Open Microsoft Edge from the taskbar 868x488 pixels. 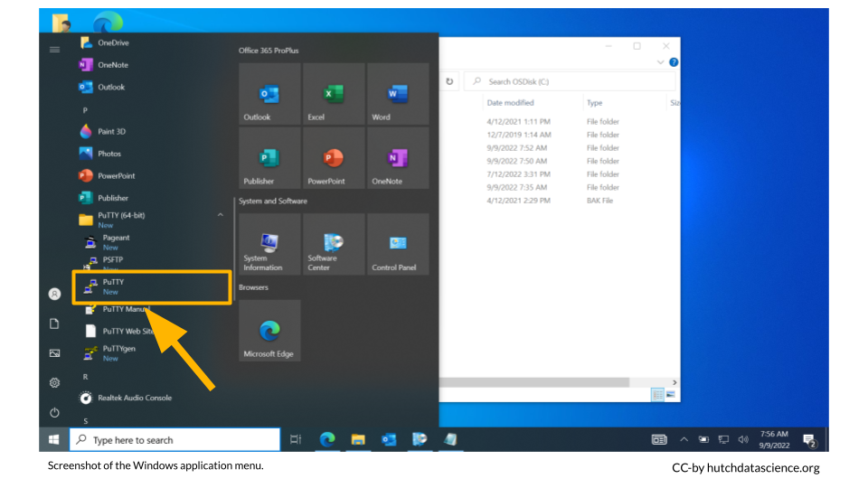pos(327,439)
